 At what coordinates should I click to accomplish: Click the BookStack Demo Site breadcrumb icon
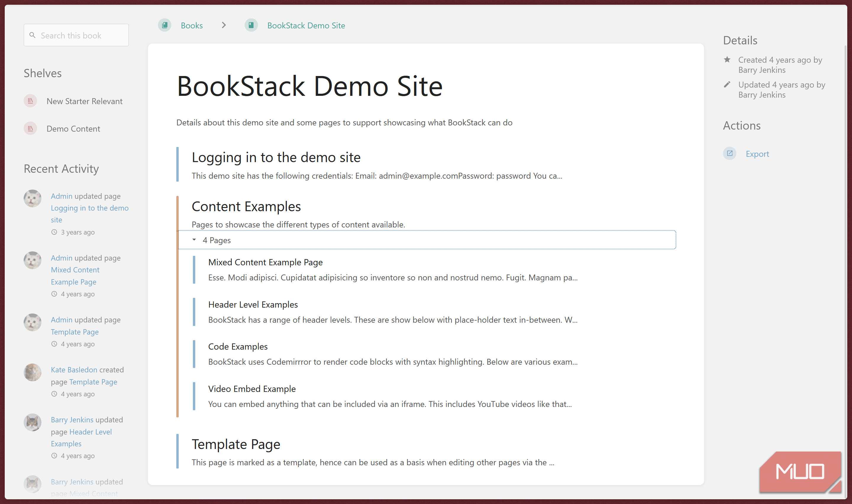[251, 25]
